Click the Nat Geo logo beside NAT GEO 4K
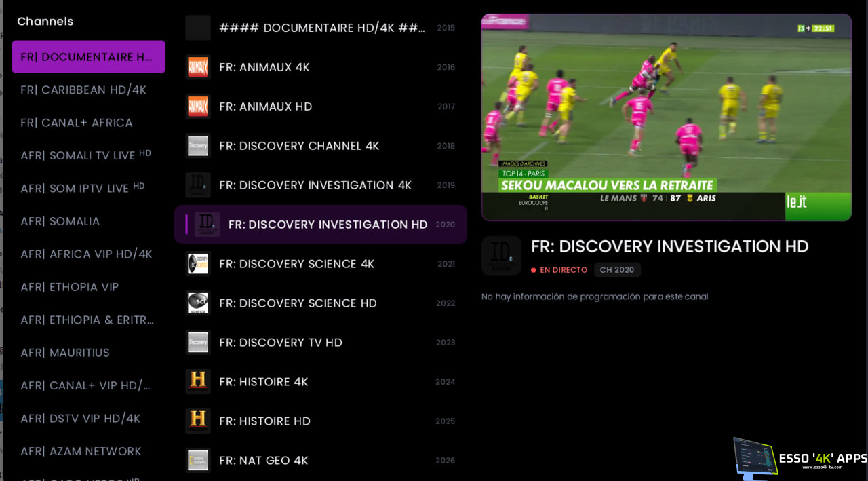The image size is (868, 481). point(198,461)
